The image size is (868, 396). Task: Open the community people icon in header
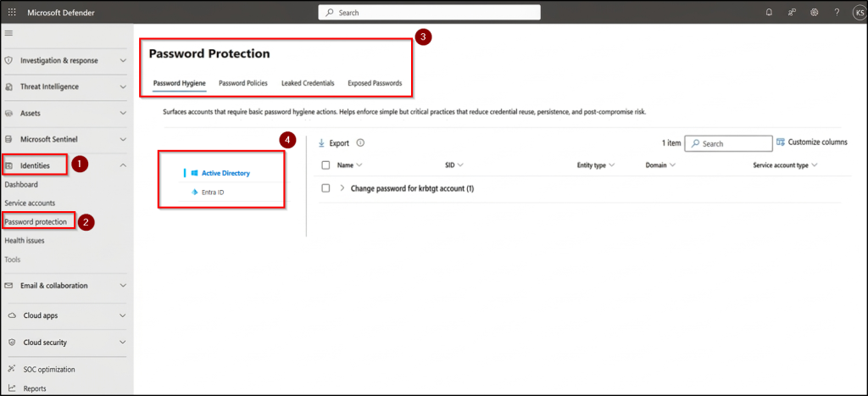[792, 12]
